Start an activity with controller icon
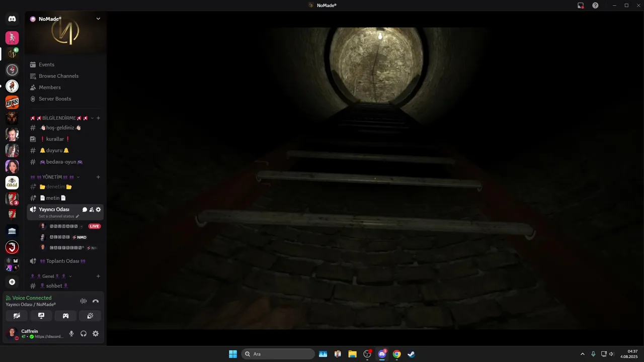The image size is (644, 362). click(65, 316)
